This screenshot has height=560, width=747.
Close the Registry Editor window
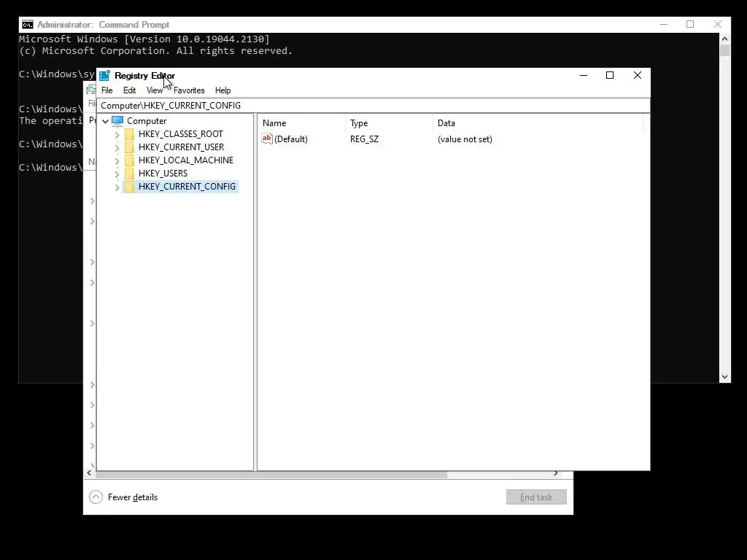click(x=637, y=75)
